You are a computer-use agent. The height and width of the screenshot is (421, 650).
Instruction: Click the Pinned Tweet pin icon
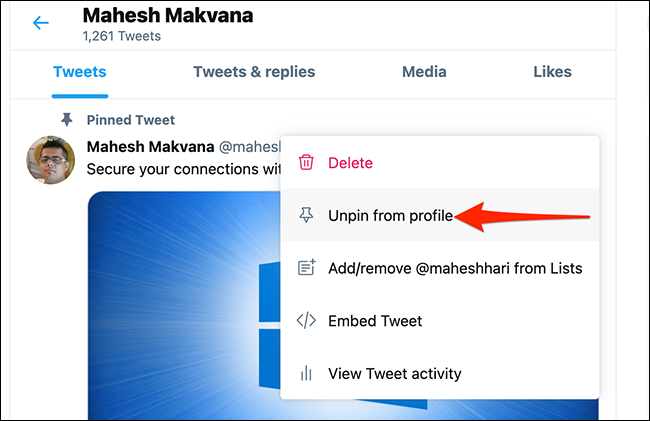[67, 119]
